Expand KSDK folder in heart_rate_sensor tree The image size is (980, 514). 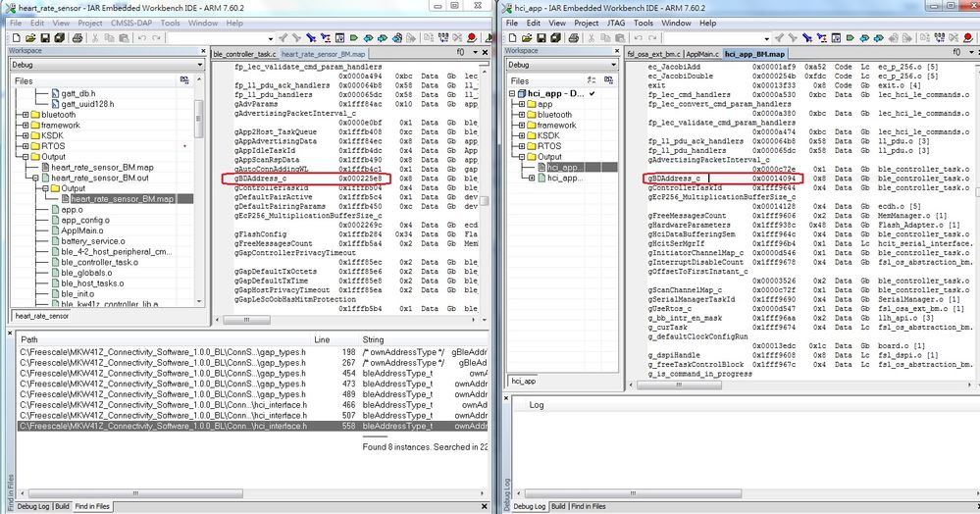coord(26,135)
